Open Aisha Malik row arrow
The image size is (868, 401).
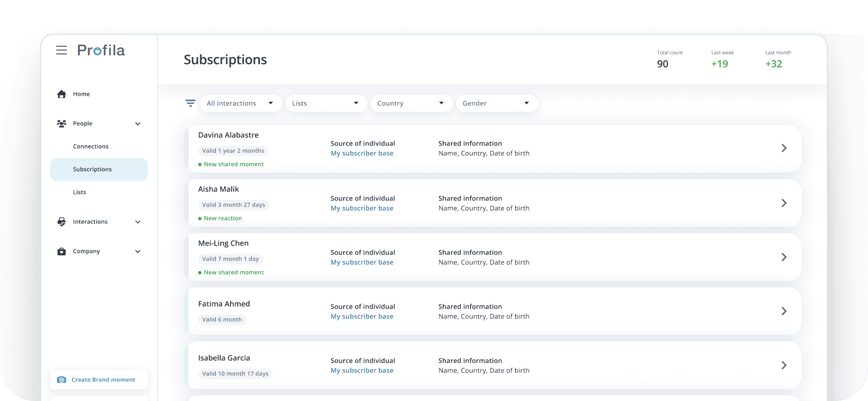tap(784, 203)
